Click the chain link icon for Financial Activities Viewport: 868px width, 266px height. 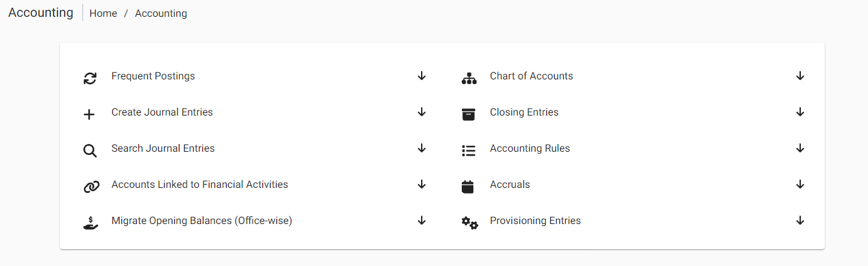(91, 187)
